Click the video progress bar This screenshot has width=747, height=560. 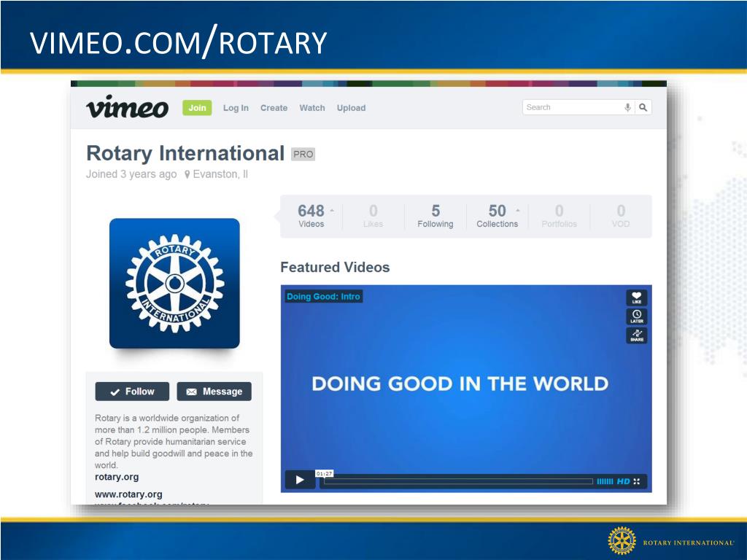pos(457,481)
